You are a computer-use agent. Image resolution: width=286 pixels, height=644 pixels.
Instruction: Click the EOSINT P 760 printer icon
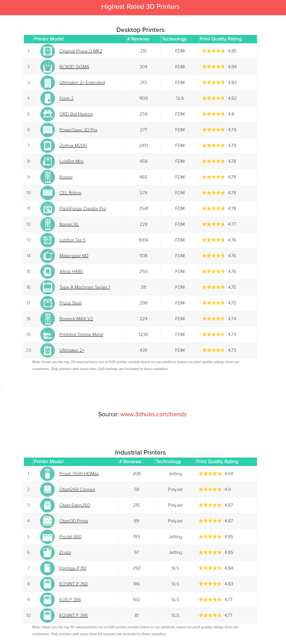click(47, 584)
